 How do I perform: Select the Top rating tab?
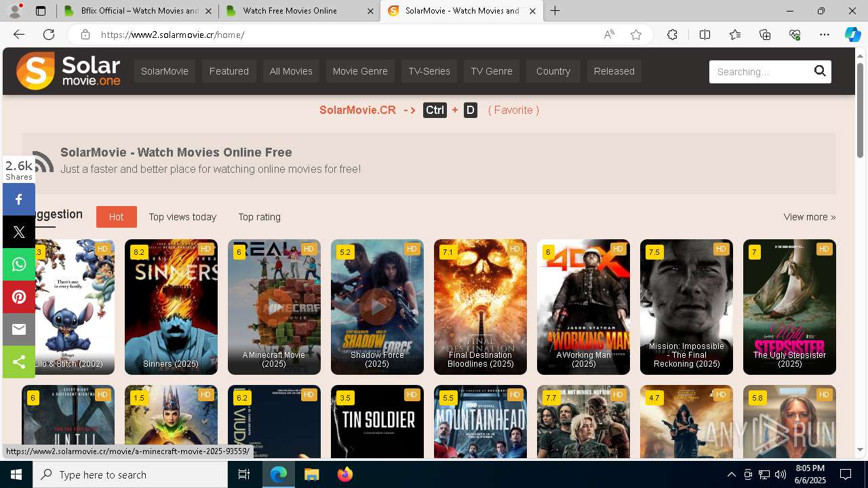click(259, 217)
